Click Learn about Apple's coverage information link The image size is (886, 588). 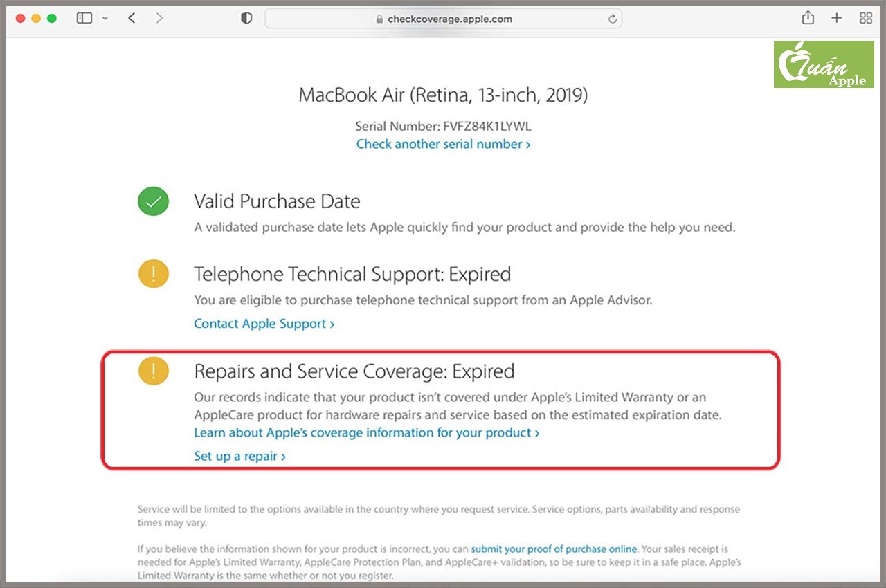tap(366, 432)
